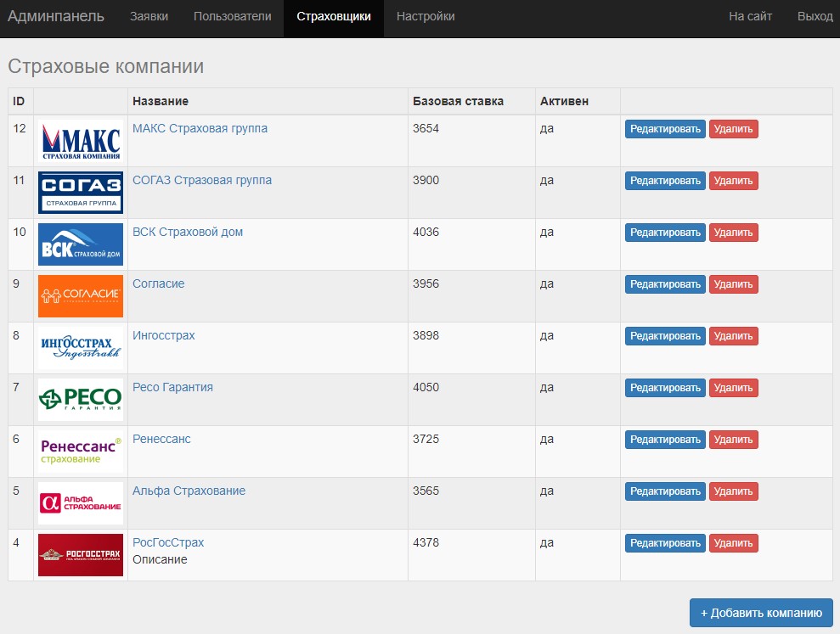Click the Админпанель brand title

[x=56, y=16]
